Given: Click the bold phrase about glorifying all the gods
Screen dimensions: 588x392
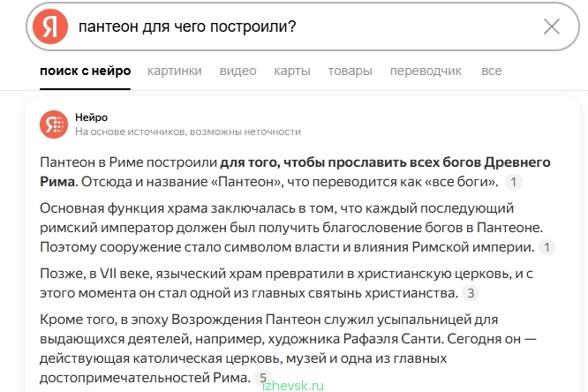Looking at the screenshot, I should pyautogui.click(x=295, y=172).
